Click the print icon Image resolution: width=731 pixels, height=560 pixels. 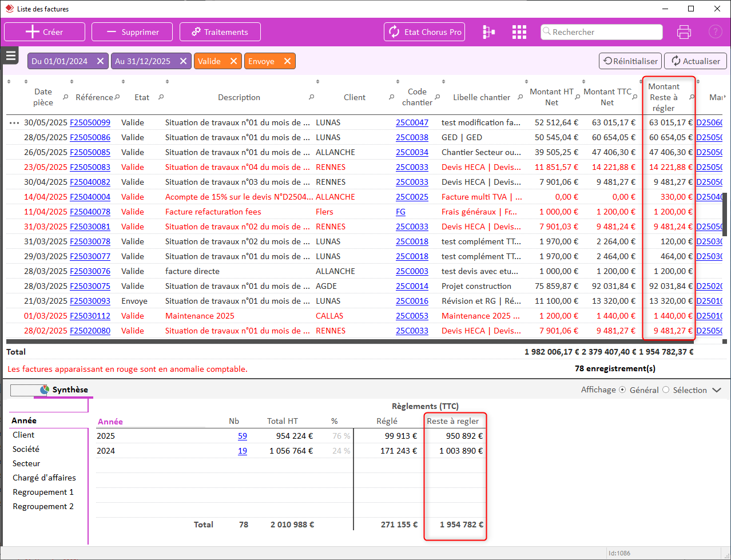(684, 31)
